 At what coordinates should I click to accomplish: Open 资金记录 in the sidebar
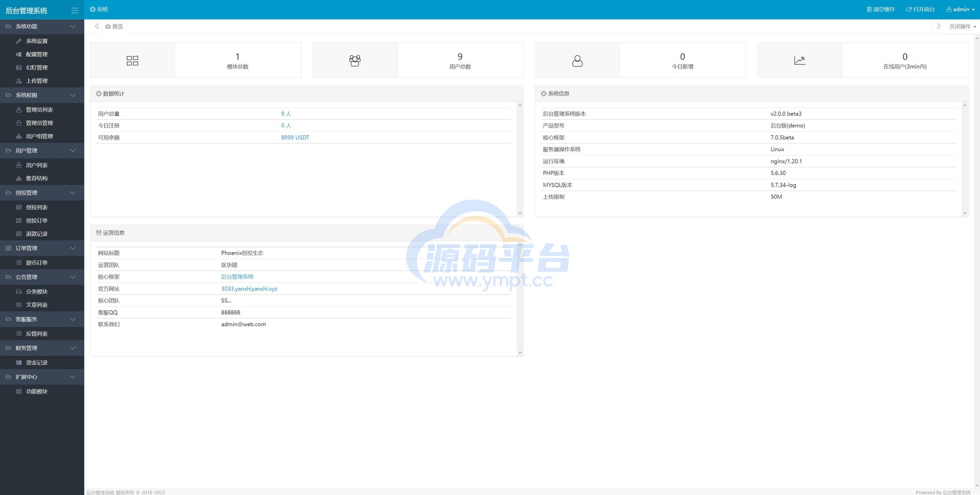coord(37,362)
